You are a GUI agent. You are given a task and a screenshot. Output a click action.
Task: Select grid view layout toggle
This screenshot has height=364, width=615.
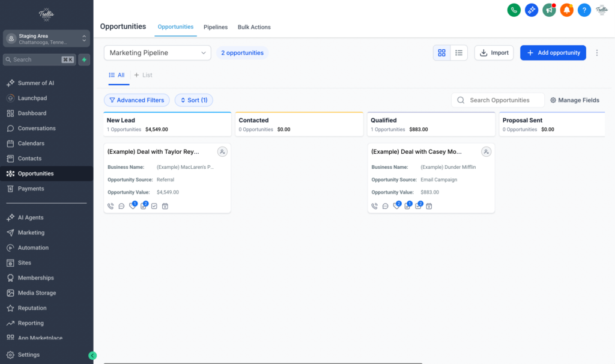click(x=441, y=52)
